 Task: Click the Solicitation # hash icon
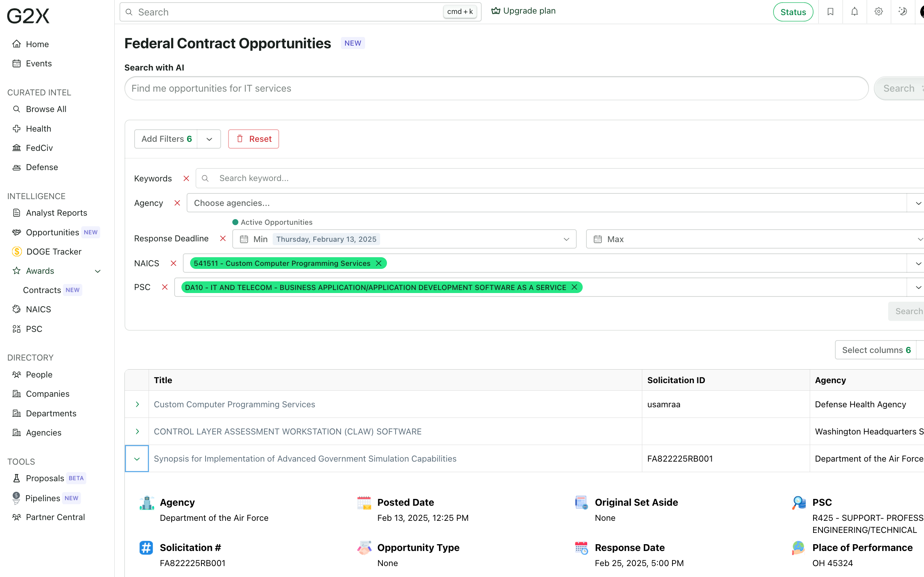(x=146, y=548)
